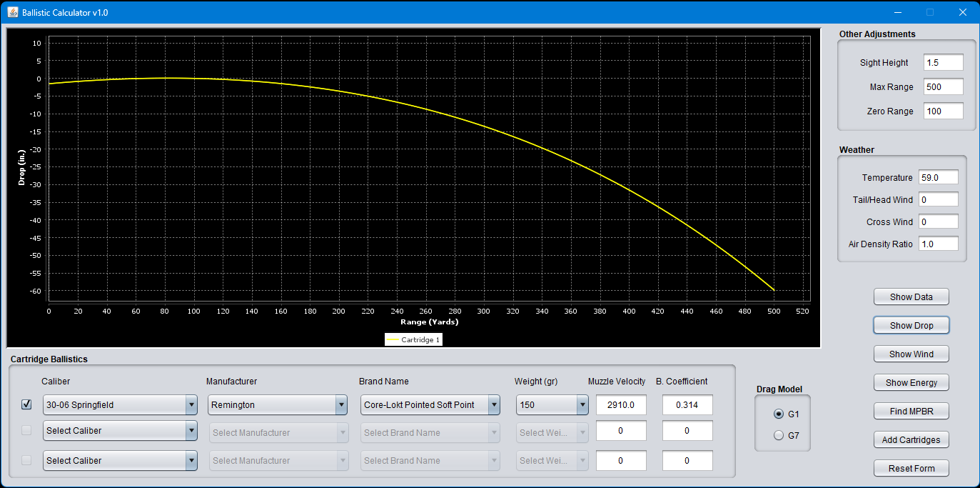Click the Show Energy button
The image size is (980, 488).
point(911,383)
